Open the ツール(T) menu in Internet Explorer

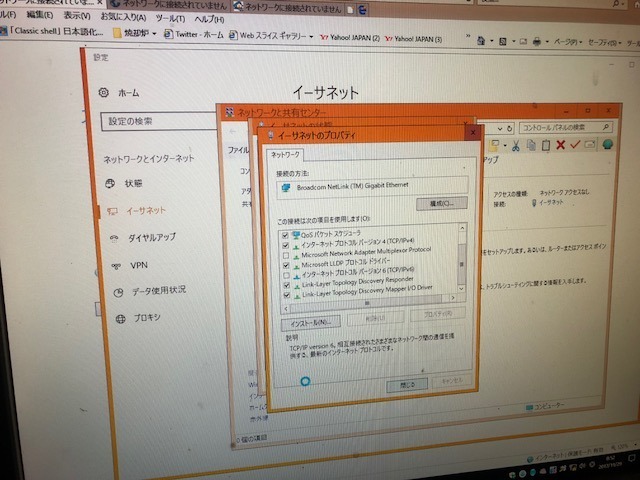[x=170, y=18]
